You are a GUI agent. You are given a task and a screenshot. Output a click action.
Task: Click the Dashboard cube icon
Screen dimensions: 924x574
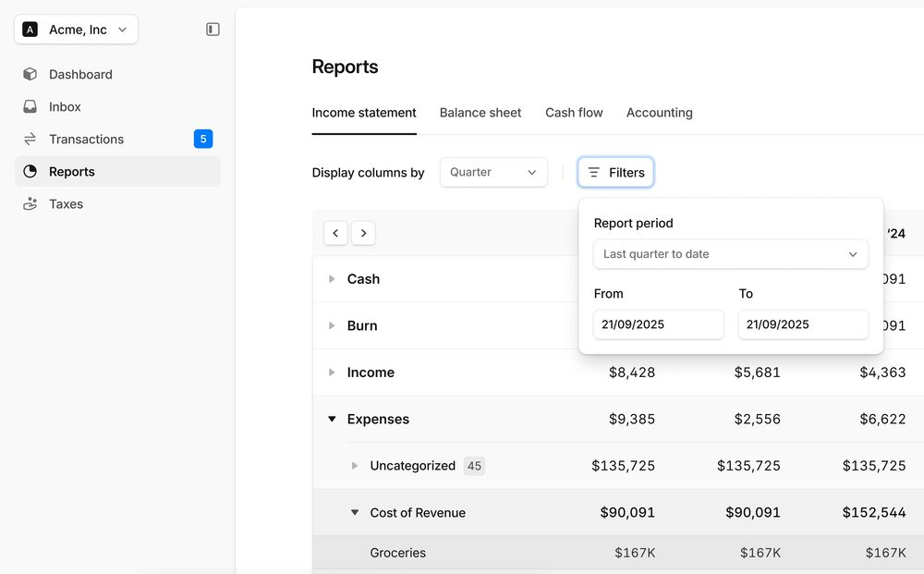pos(30,74)
